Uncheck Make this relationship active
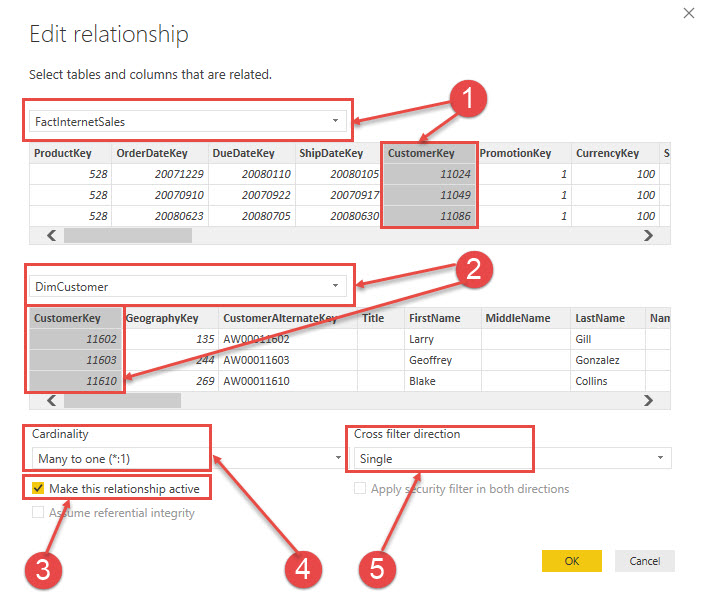Screen dimensions: 705x601 [38, 488]
